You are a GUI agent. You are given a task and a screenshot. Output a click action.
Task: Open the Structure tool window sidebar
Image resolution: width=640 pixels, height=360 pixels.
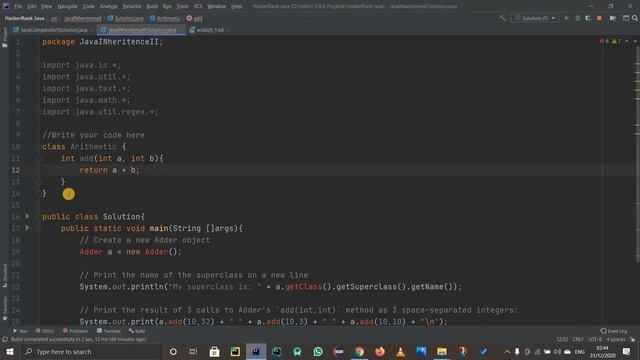click(x=5, y=276)
